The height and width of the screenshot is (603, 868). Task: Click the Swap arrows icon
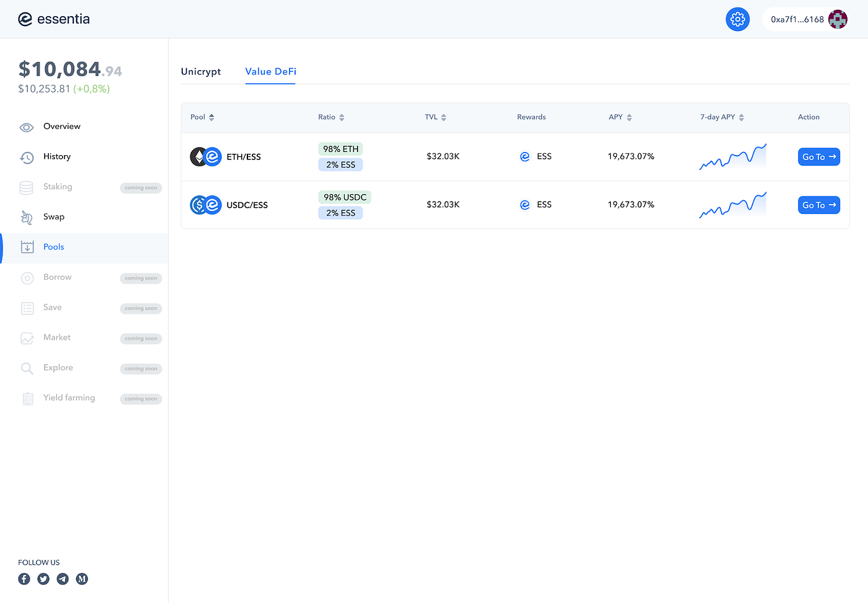tap(27, 217)
